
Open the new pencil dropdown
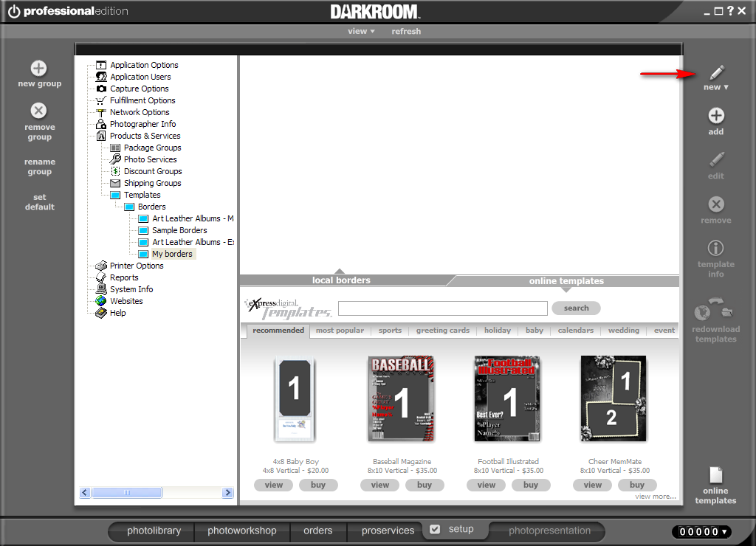(x=716, y=78)
